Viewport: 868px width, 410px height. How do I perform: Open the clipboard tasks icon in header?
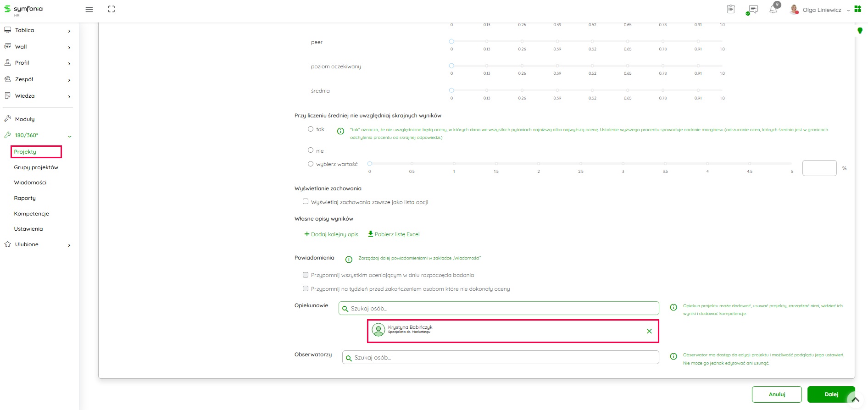click(x=731, y=9)
